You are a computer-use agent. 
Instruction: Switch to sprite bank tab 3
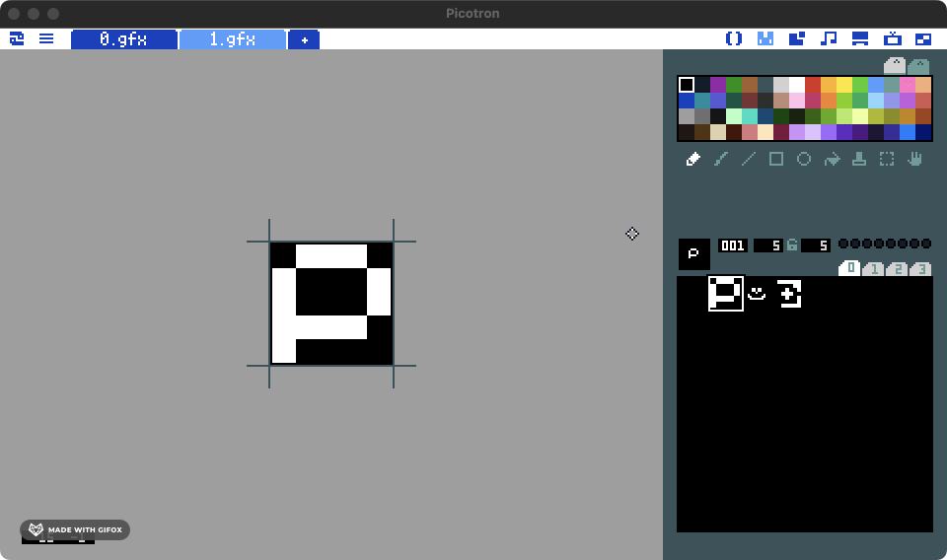(920, 268)
